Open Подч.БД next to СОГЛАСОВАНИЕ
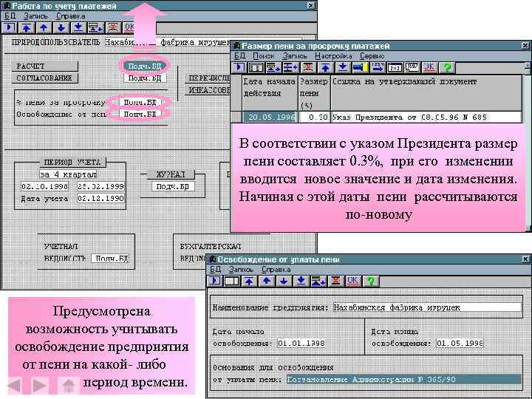Viewport: 532px width, 399px height. click(x=145, y=78)
